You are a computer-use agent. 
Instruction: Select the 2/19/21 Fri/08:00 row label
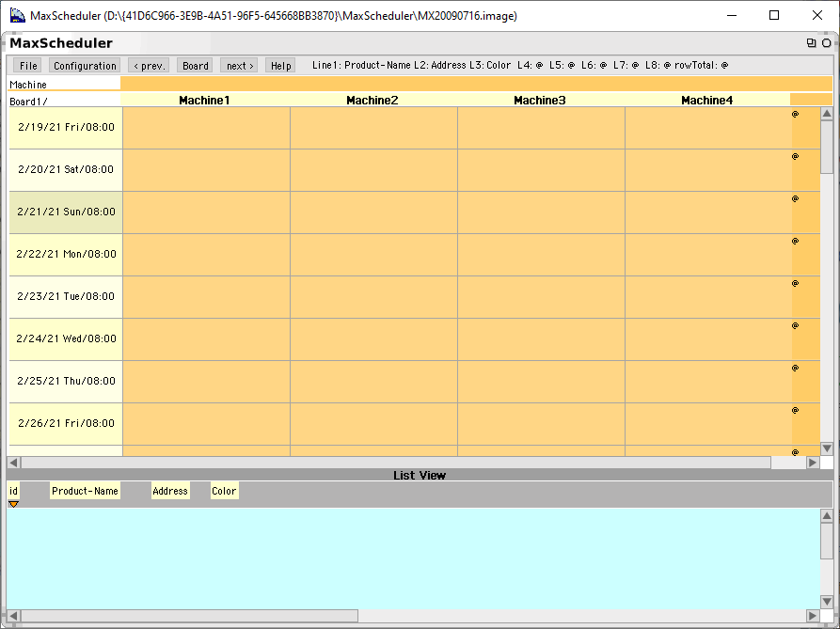click(x=66, y=128)
